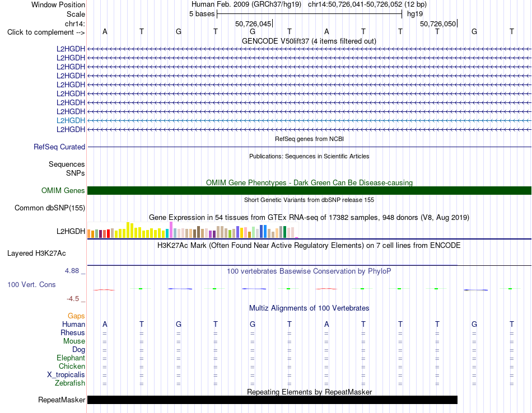Open 'RefSeq genes from NCBI' track title

(x=309, y=139)
